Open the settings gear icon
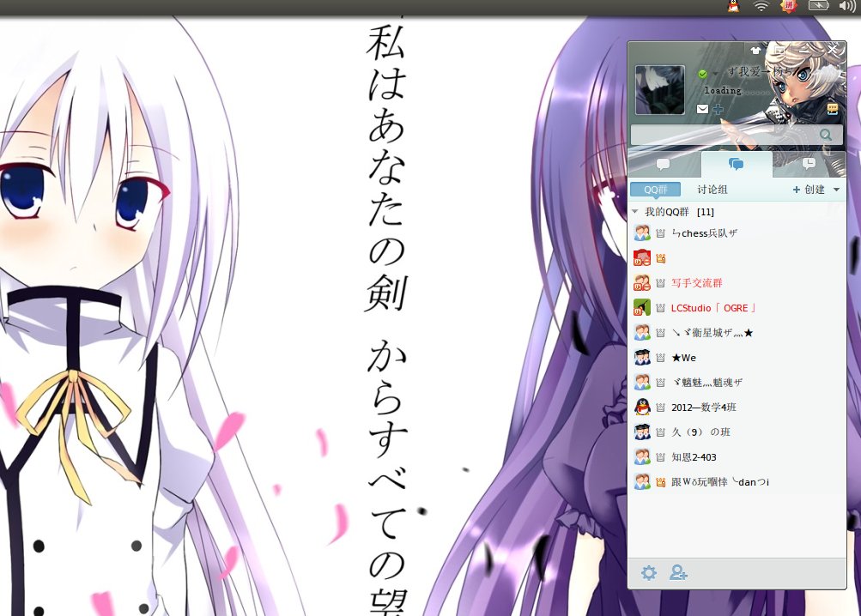 coord(648,573)
